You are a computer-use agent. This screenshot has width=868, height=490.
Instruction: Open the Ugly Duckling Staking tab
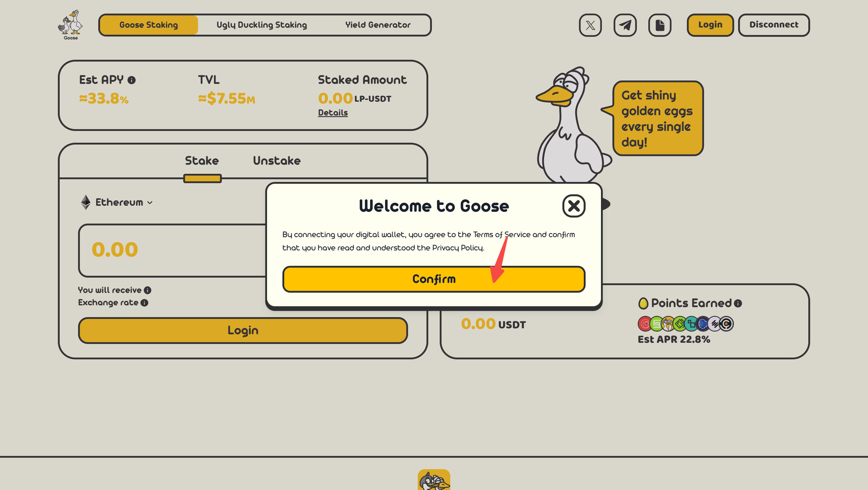pos(262,25)
